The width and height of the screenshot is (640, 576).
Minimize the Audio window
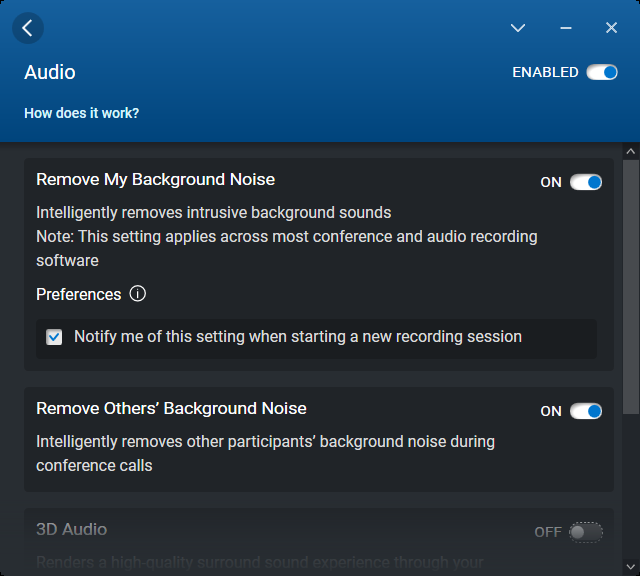pyautogui.click(x=566, y=28)
